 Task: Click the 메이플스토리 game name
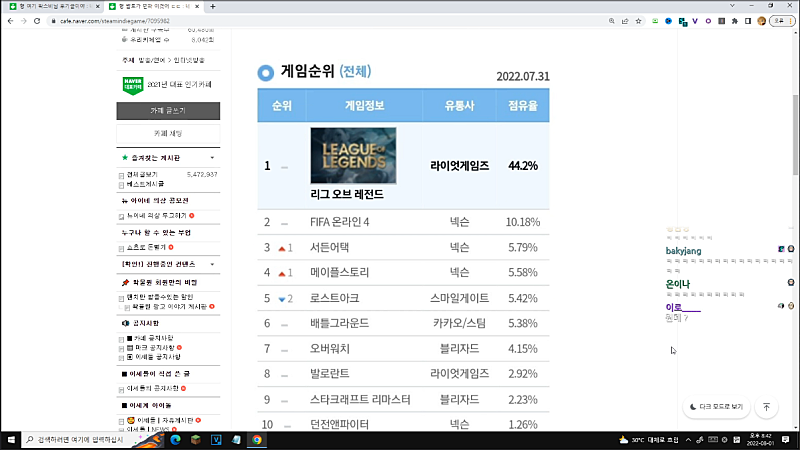(x=339, y=272)
